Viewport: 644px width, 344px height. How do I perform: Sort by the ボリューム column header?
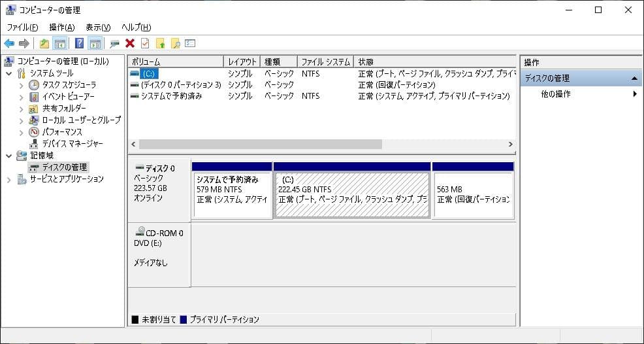coord(176,61)
